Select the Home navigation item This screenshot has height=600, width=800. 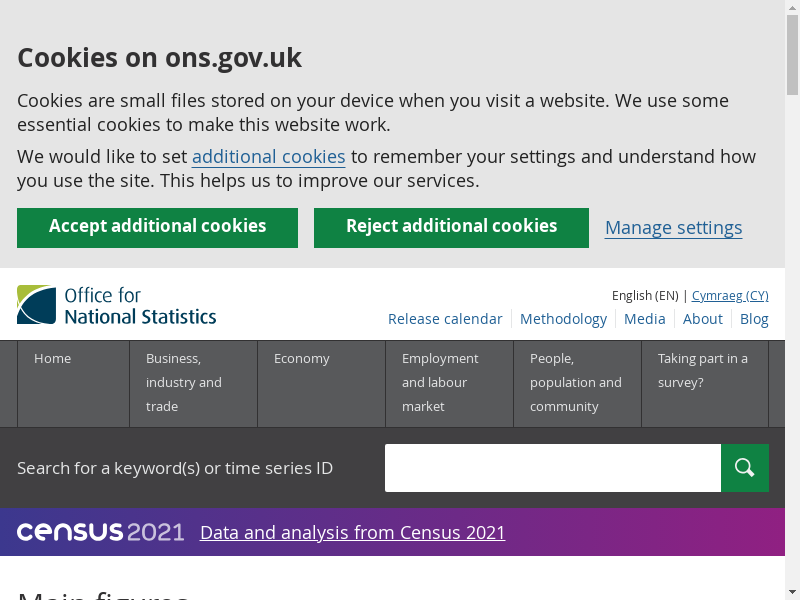pos(53,359)
